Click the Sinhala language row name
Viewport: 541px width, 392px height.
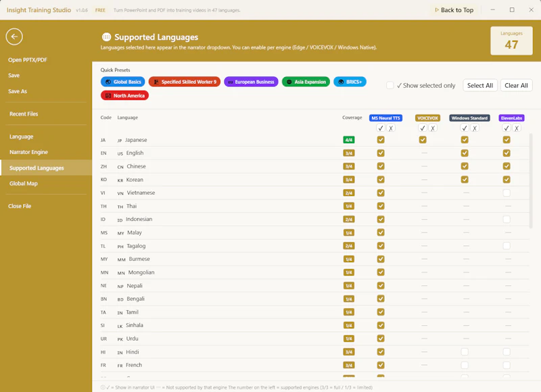pyautogui.click(x=134, y=325)
